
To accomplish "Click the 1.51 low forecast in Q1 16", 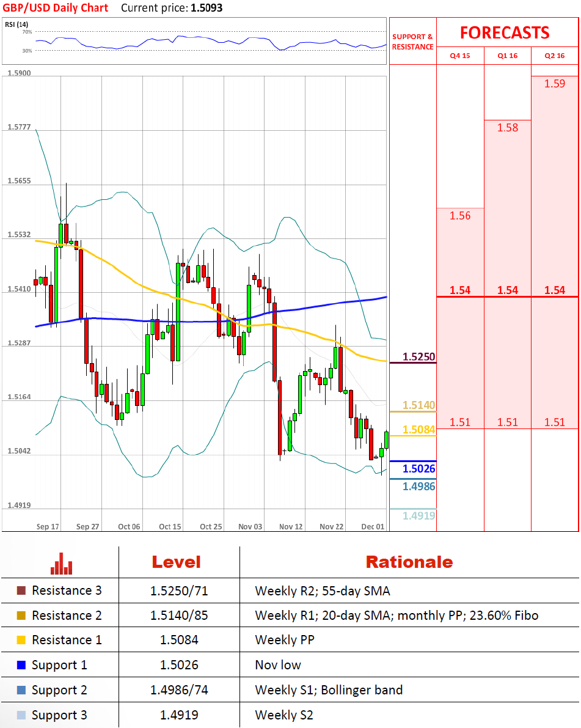I will click(x=507, y=422).
